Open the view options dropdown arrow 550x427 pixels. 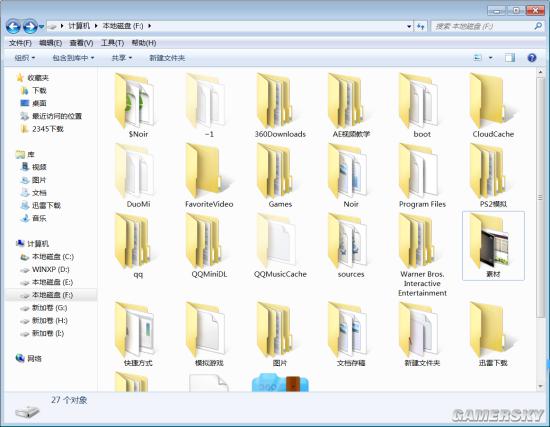click(490, 58)
